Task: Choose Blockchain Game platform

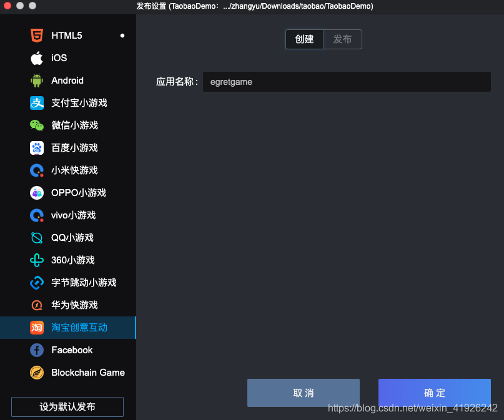Action: pyautogui.click(x=68, y=373)
